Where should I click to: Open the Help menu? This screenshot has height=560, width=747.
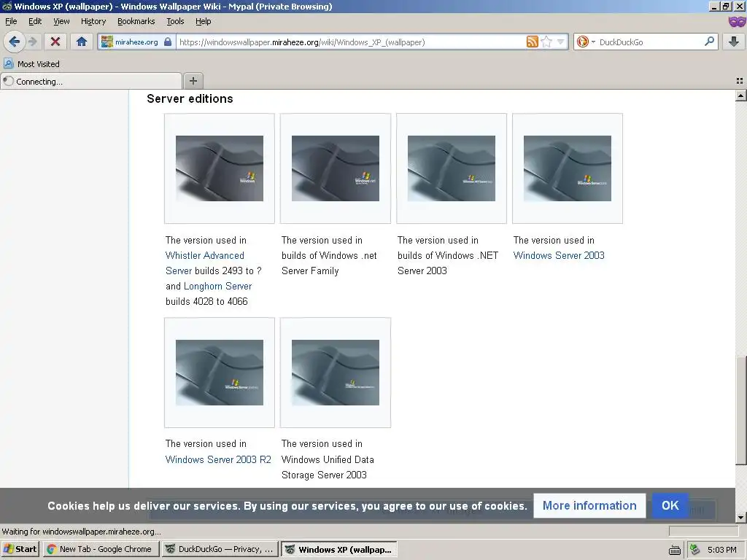point(204,21)
